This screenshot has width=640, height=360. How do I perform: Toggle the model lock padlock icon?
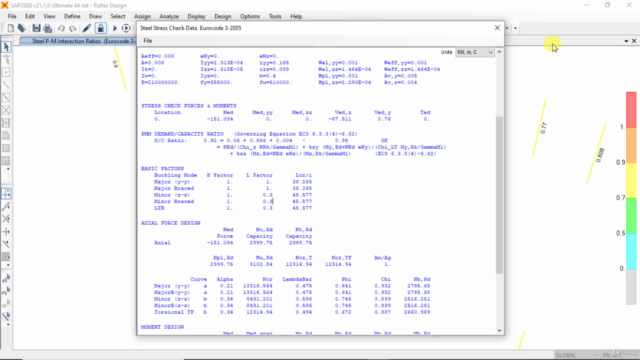(x=100, y=28)
